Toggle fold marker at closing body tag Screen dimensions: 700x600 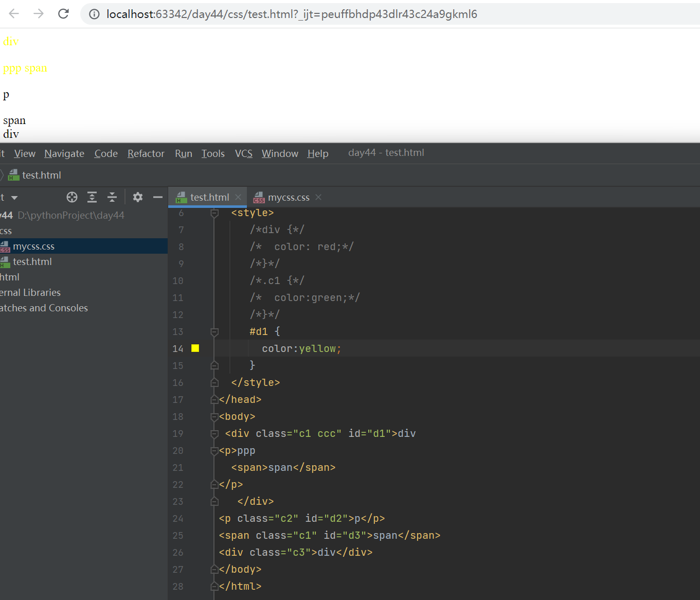coord(215,569)
